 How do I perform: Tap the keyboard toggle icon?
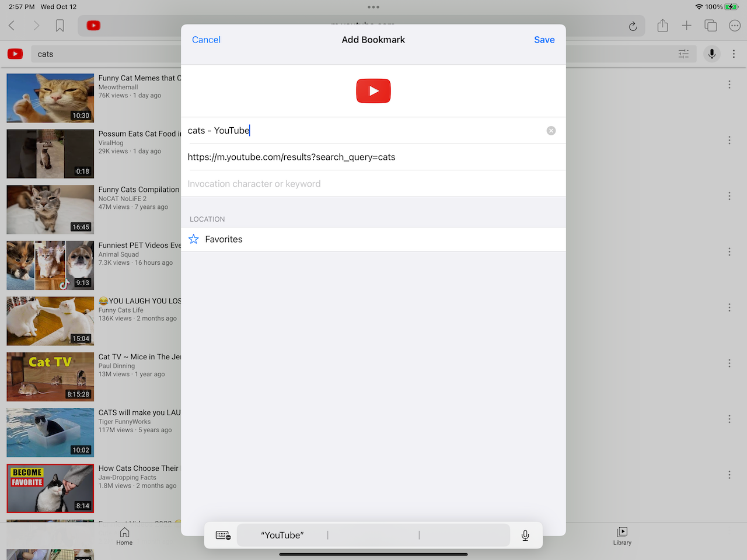[x=223, y=535]
